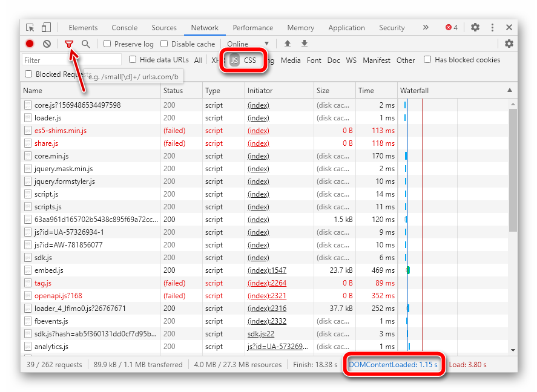Screen dimensions: 537x392
Task: Open the Application tab
Action: pyautogui.click(x=346, y=28)
